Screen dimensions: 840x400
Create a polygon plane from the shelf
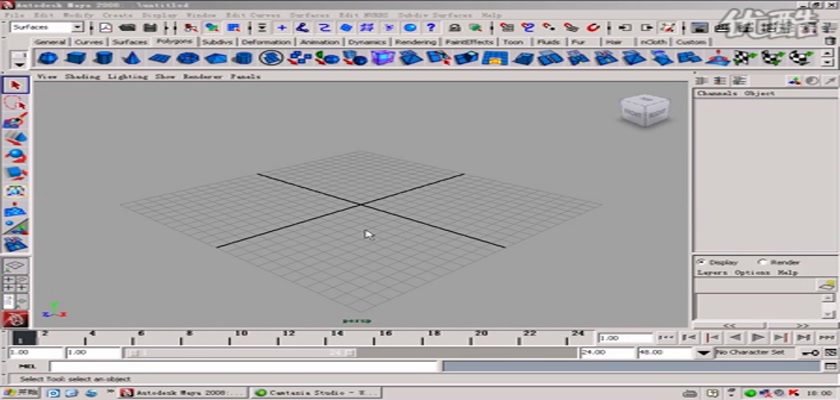click(160, 57)
